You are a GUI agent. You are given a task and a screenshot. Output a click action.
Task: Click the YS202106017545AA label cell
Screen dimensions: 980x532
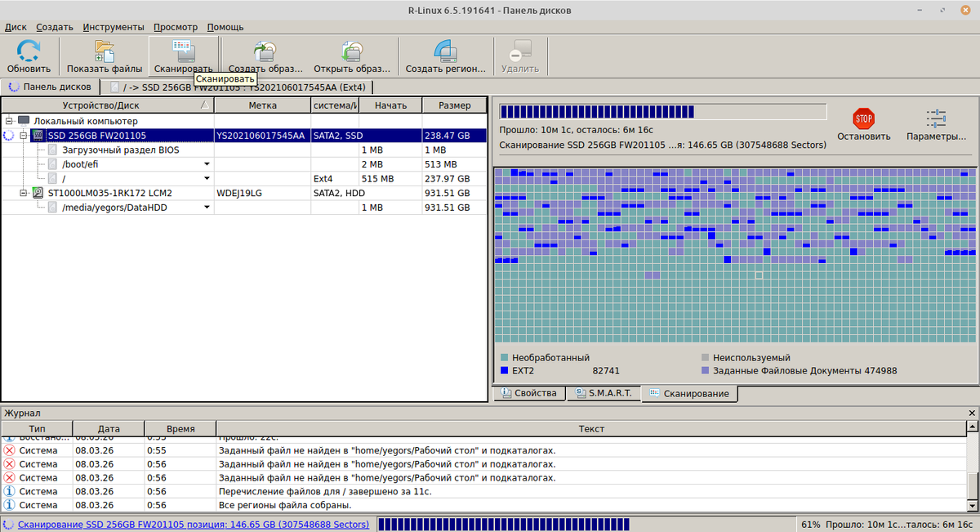(262, 136)
